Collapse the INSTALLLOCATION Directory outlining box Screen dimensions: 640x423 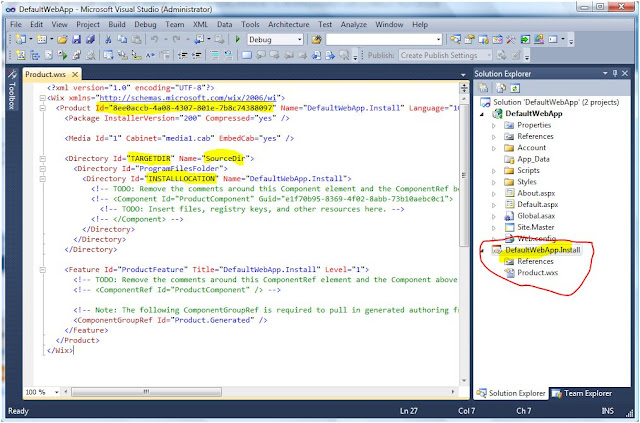[42, 179]
